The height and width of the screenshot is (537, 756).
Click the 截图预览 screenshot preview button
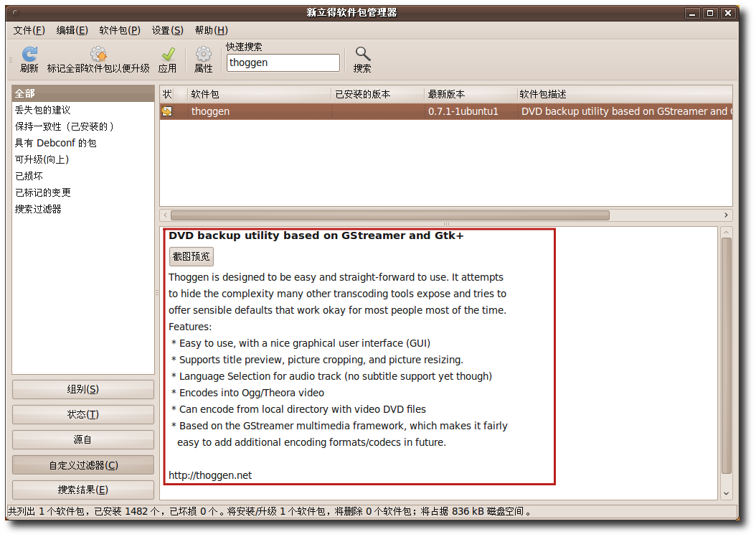192,256
